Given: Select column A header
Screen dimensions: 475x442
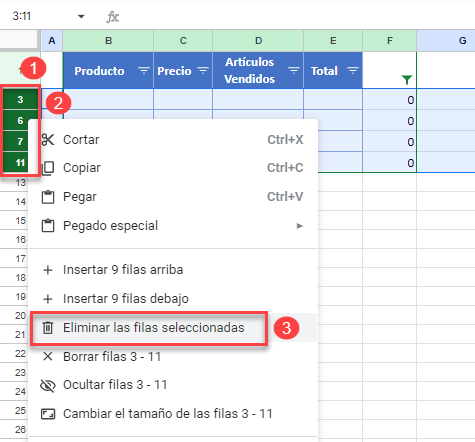Looking at the screenshot, I should [x=52, y=41].
